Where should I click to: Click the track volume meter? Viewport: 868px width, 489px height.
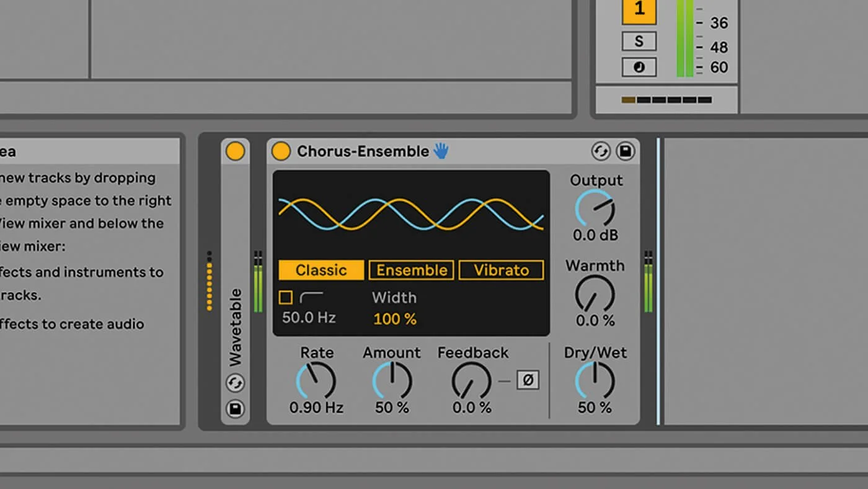[685, 38]
